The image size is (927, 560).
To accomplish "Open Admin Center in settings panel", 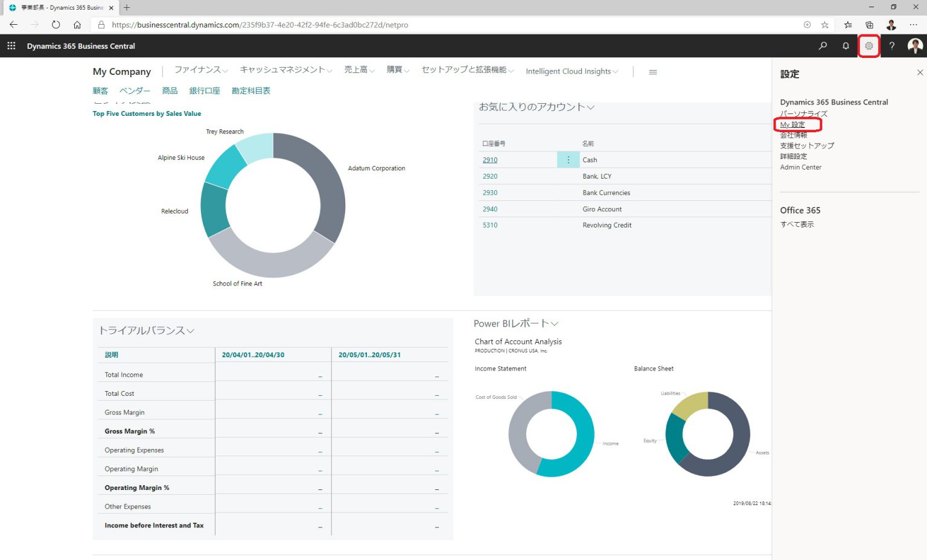I will click(x=801, y=167).
